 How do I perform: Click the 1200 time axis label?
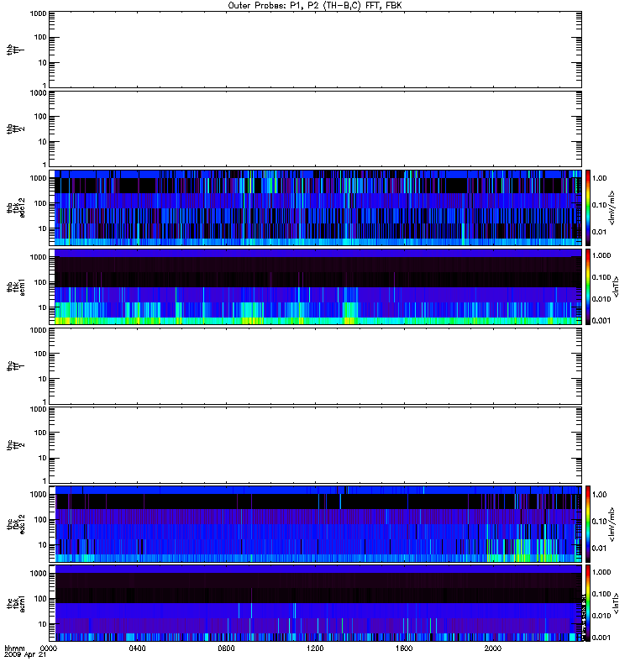tap(316, 648)
